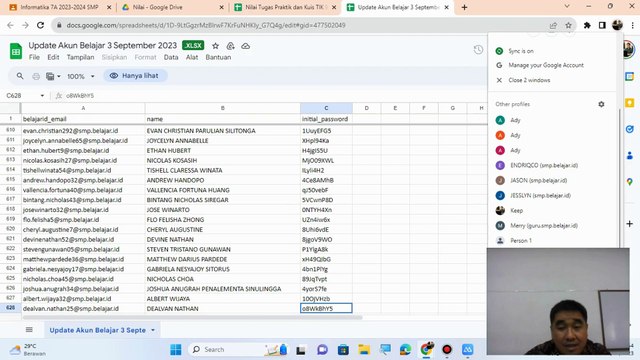Click Sync is on

[x=521, y=51]
